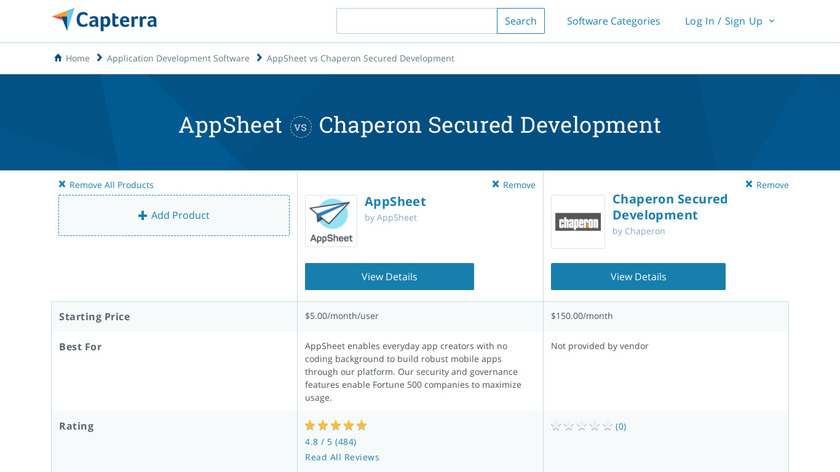
Task: Click the X icon beside Remove All Products
Action: (62, 184)
